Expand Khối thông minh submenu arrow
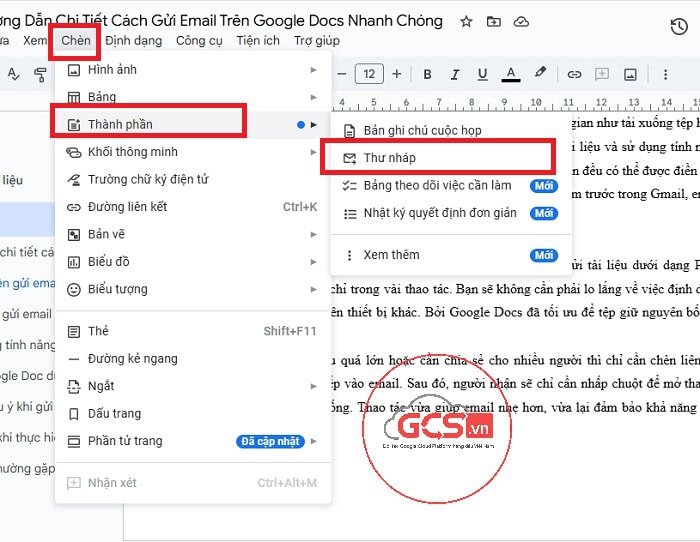Image resolution: width=700 pixels, height=542 pixels. (313, 152)
